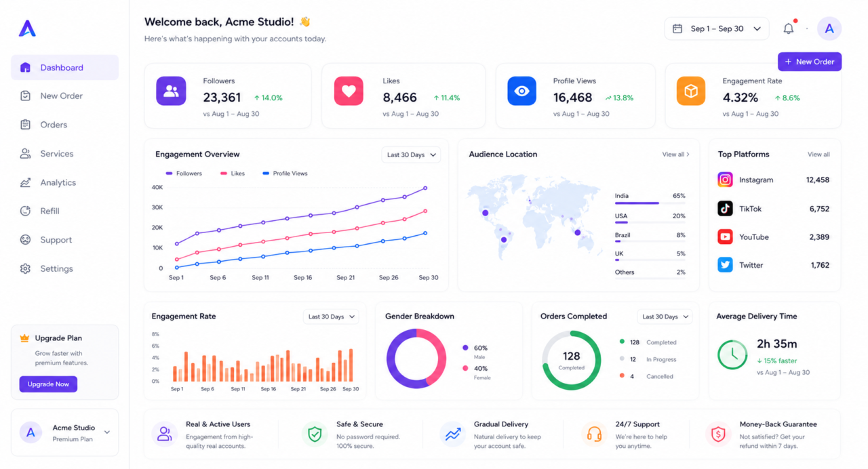Click the India audience percentage bar
Viewport: 868px width, 469px height.
click(x=650, y=203)
